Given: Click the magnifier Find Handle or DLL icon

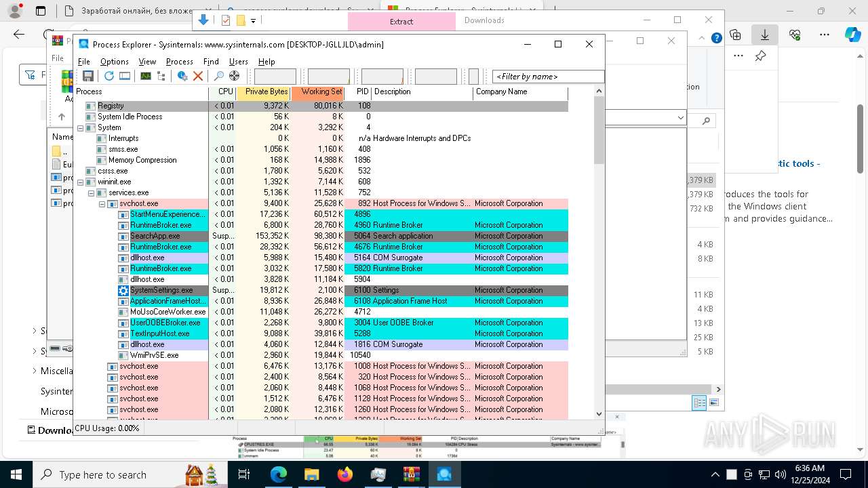Looking at the screenshot, I should pyautogui.click(x=218, y=77).
